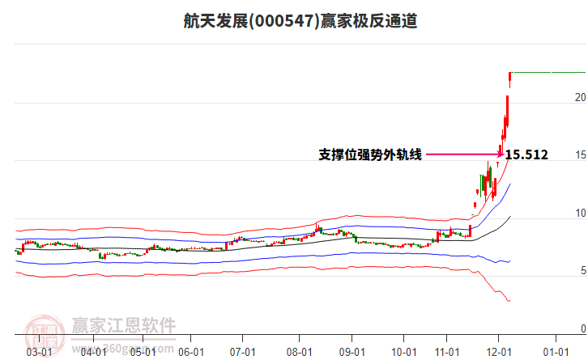Click the 05-01 date axis label
Image resolution: width=588 pixels, height=364 pixels.
(x=143, y=352)
